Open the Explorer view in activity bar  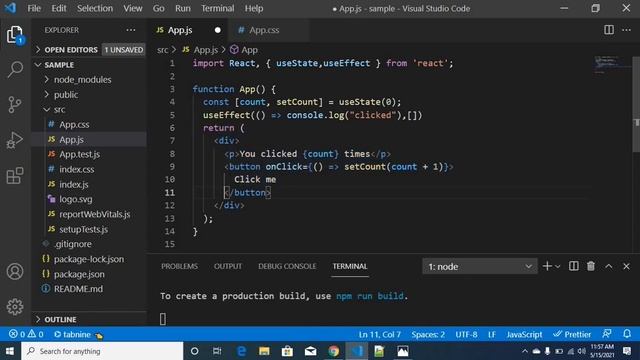tap(15, 35)
